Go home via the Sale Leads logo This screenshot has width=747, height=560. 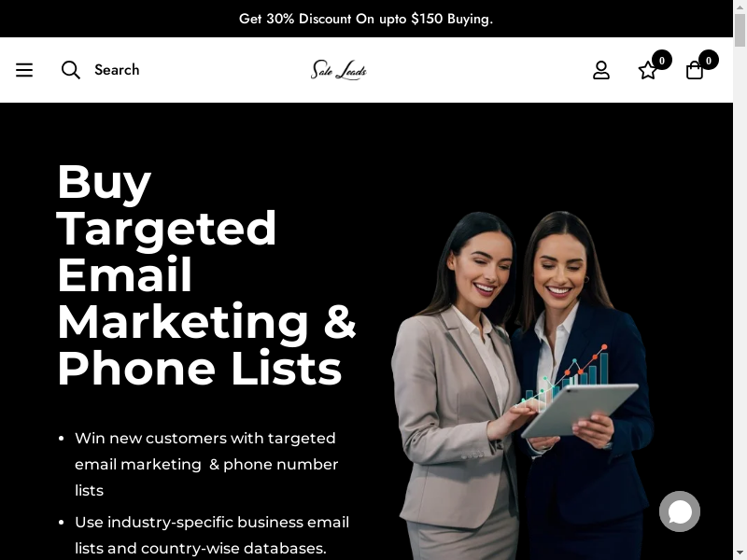(339, 70)
